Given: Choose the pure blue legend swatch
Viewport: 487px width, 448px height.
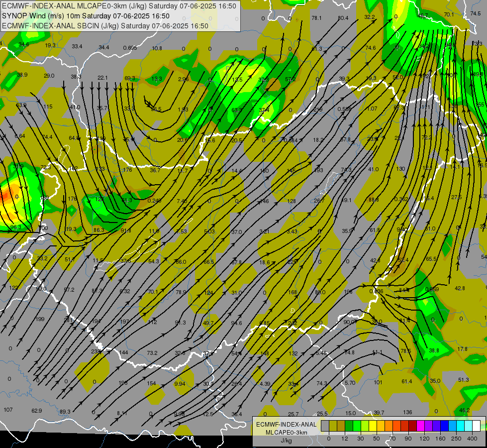Looking at the screenshot, I should 444,426.
